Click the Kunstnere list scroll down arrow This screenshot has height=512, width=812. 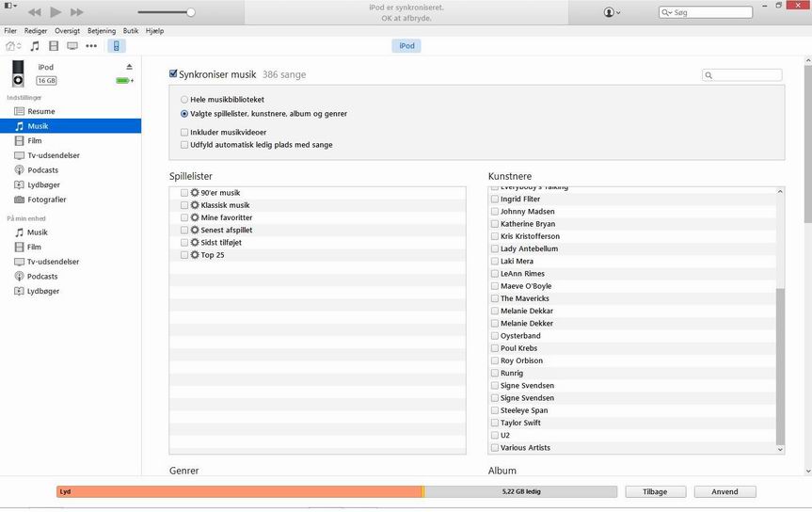point(780,450)
